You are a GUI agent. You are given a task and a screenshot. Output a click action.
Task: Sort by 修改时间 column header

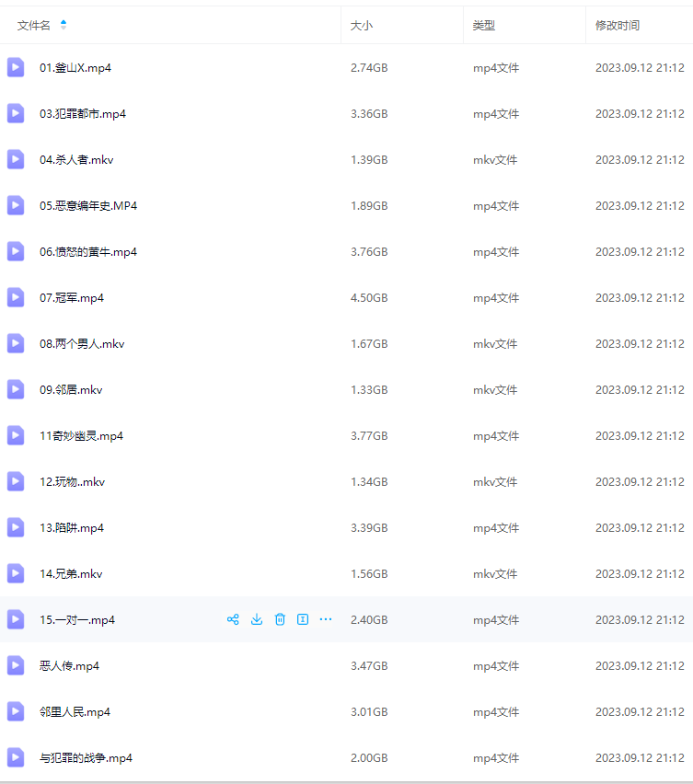tap(618, 26)
